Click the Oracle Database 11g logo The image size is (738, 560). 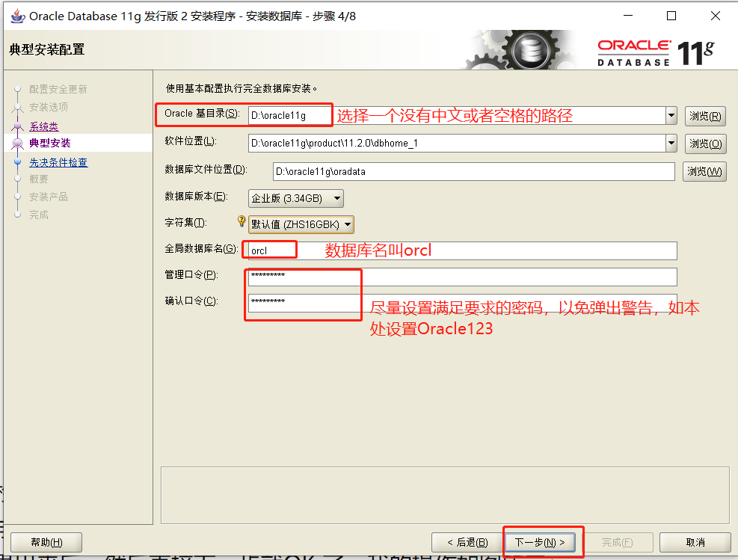(x=656, y=52)
